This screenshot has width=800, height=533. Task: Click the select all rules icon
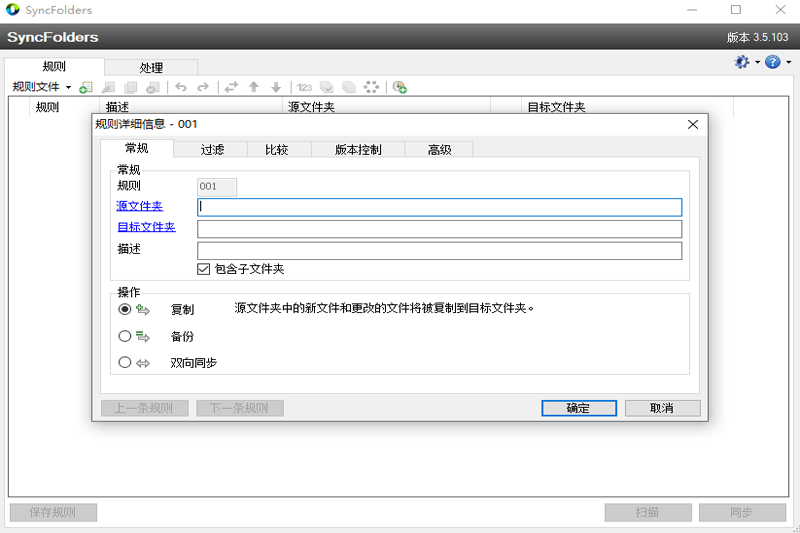coord(327,87)
